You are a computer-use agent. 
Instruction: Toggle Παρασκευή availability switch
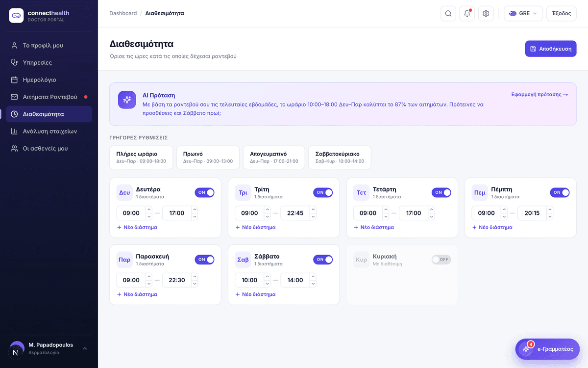(x=205, y=260)
